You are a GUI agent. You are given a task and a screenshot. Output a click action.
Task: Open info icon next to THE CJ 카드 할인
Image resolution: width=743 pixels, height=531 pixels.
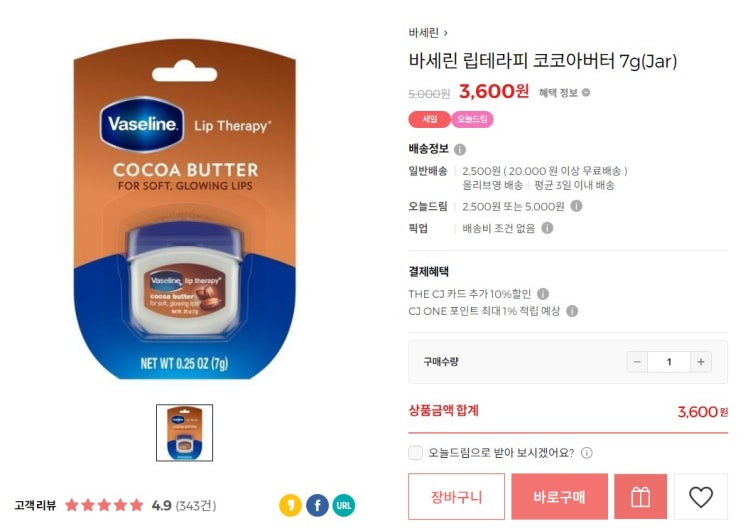pyautogui.click(x=543, y=294)
